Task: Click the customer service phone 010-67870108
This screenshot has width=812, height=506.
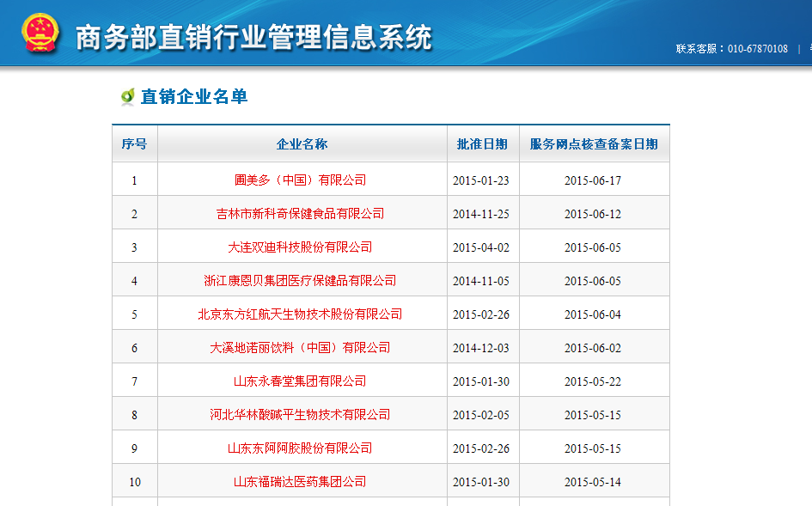Action: [x=758, y=49]
